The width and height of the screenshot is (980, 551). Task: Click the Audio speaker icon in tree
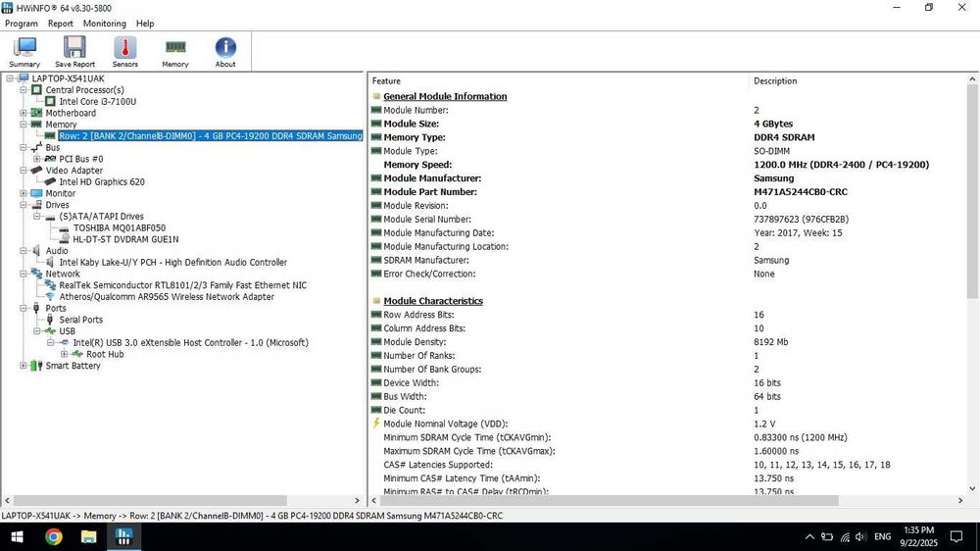coord(36,251)
